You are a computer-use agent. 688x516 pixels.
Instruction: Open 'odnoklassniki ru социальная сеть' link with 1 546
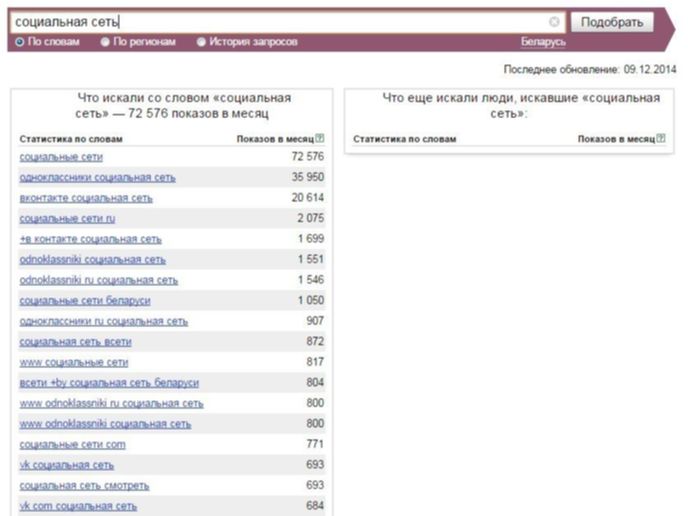pos(99,280)
